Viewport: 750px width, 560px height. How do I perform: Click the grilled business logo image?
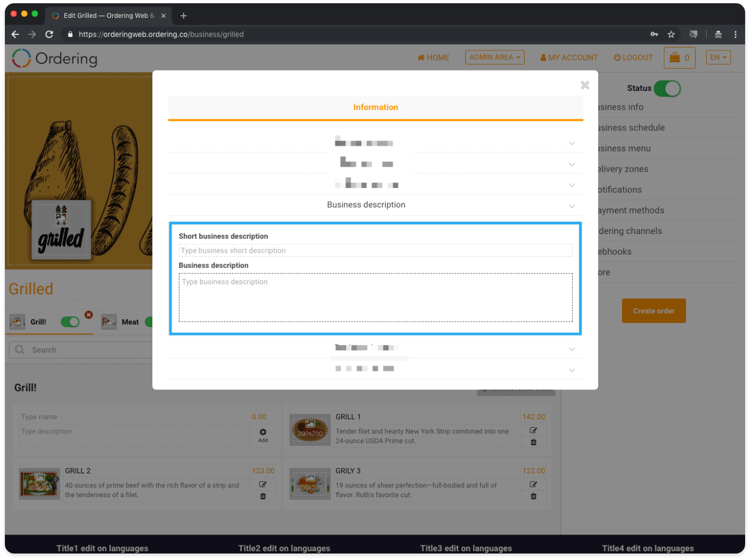[61, 230]
